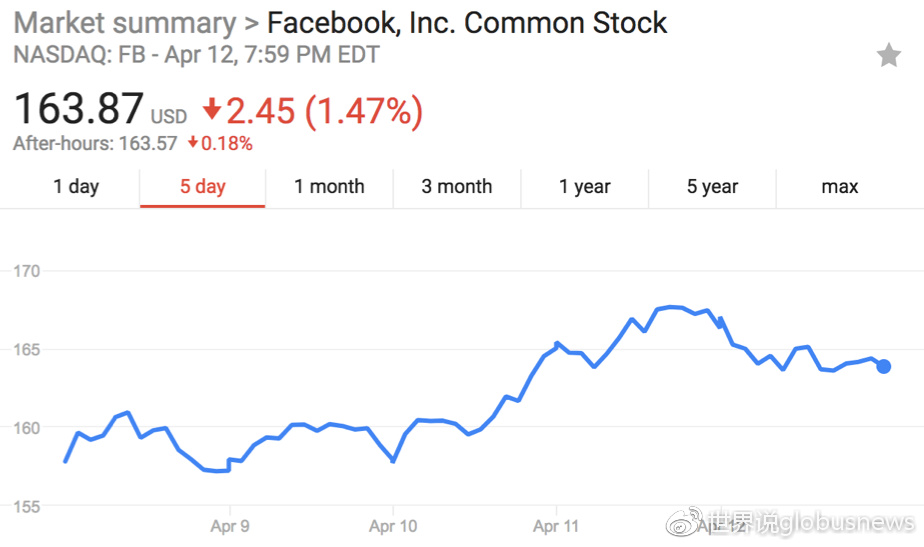924x547 pixels.
Task: Open the 1 month chart range
Action: click(329, 186)
